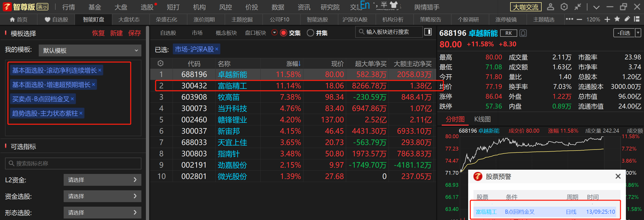644x220 pixels.
Task: Close the 股票预警 popup
Action: (618, 176)
